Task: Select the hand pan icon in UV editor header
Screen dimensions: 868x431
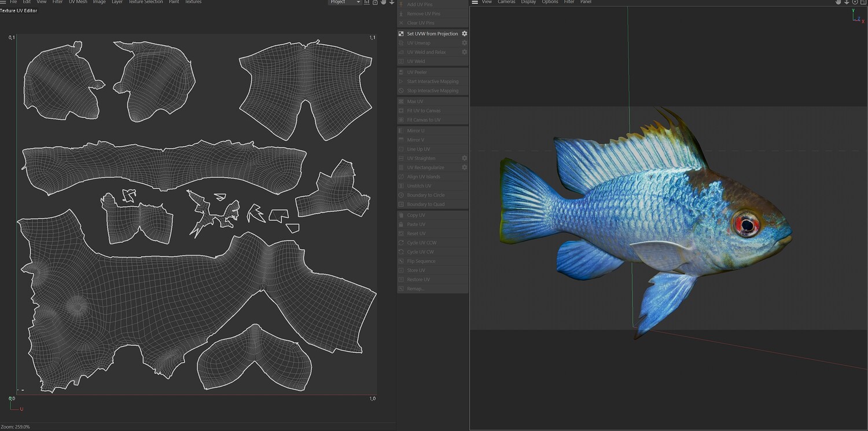Action: 383,2
